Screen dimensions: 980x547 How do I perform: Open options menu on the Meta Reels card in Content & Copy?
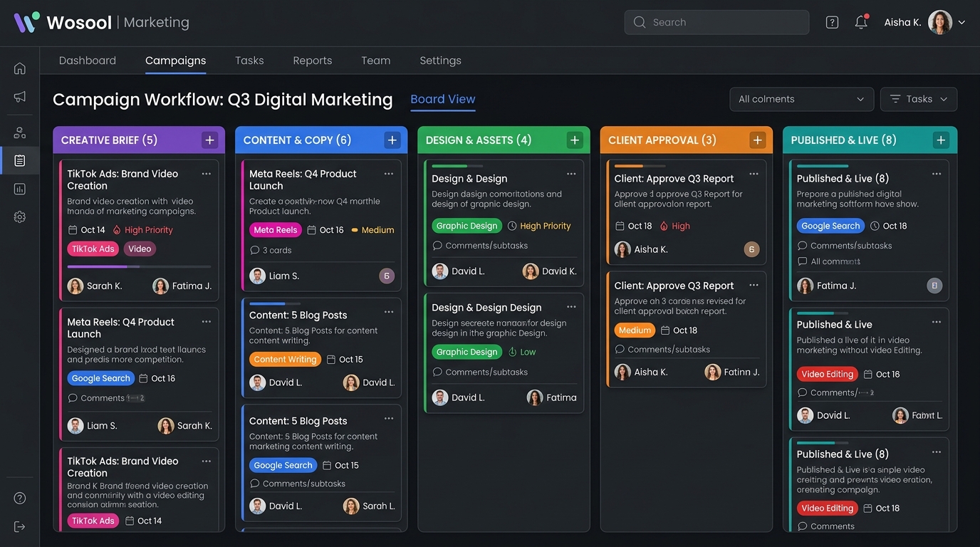[389, 174]
